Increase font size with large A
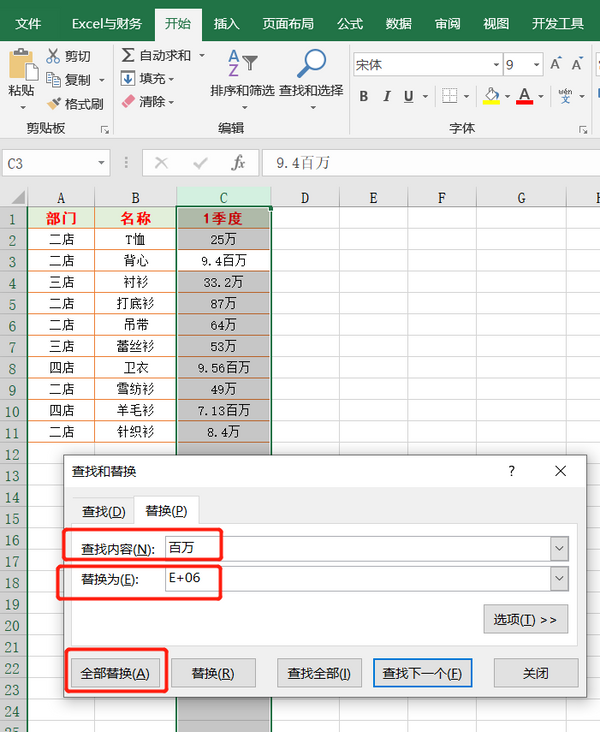 555,64
